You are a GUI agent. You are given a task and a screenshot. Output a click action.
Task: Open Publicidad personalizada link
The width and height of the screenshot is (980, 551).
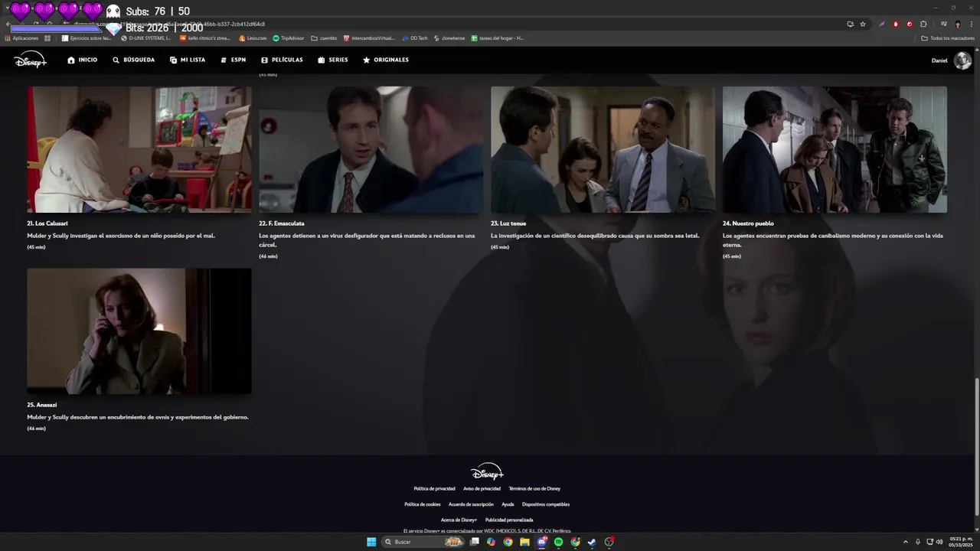click(509, 520)
